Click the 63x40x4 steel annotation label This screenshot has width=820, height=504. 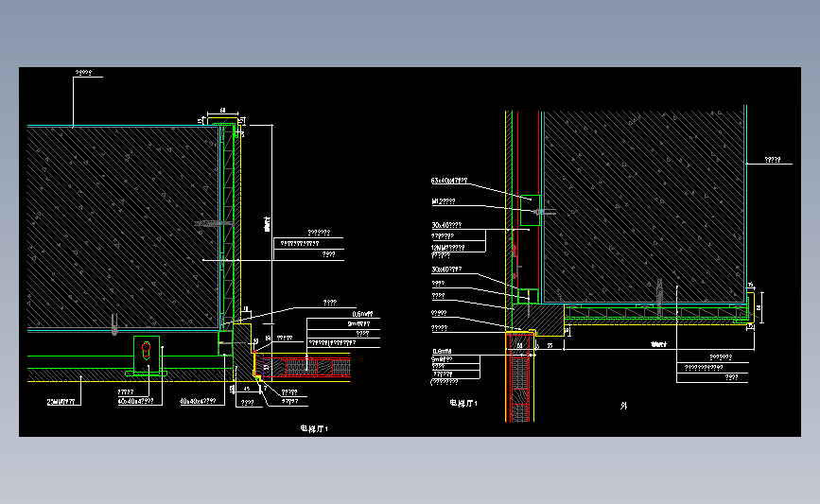click(x=449, y=181)
